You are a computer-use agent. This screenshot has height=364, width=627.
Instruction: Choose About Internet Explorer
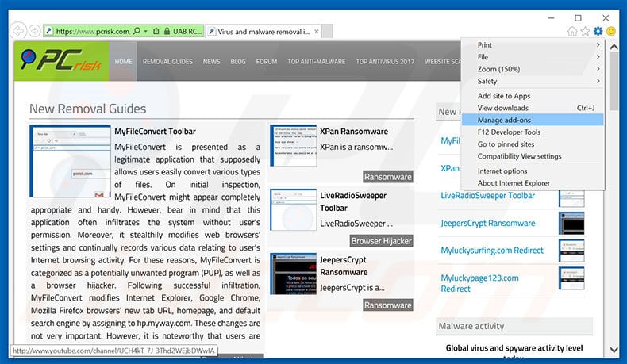pyautogui.click(x=533, y=183)
